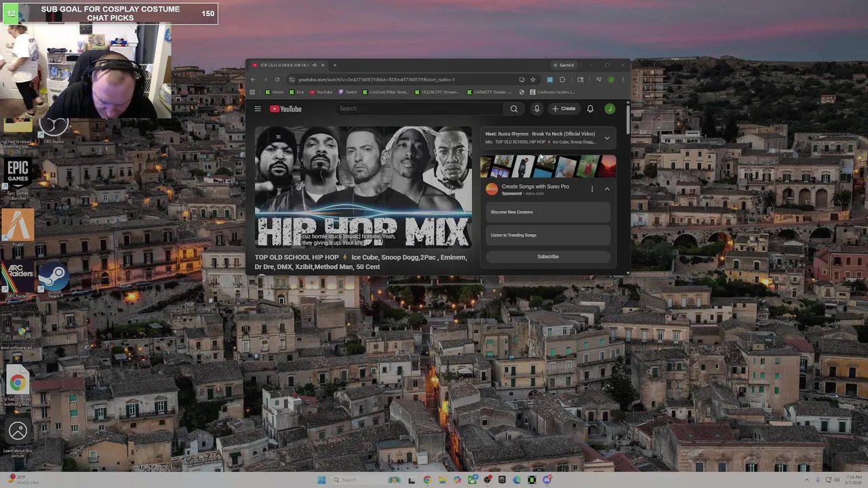Click the Hip Hop Mix video player
The image size is (868, 488).
[363, 187]
